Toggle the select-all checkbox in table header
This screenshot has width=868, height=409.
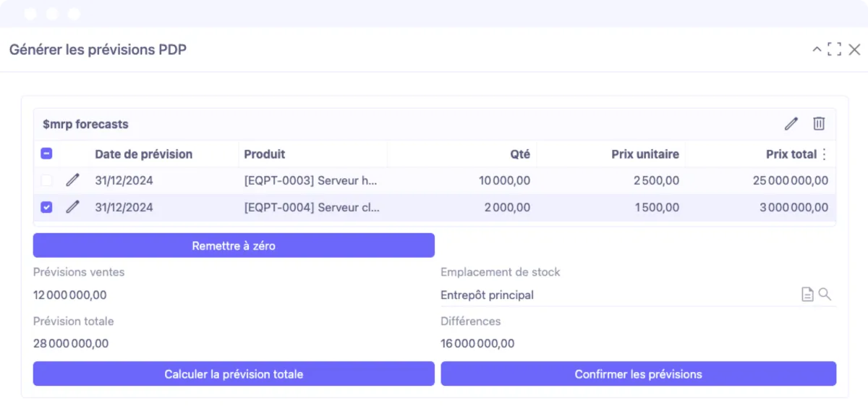[46, 153]
